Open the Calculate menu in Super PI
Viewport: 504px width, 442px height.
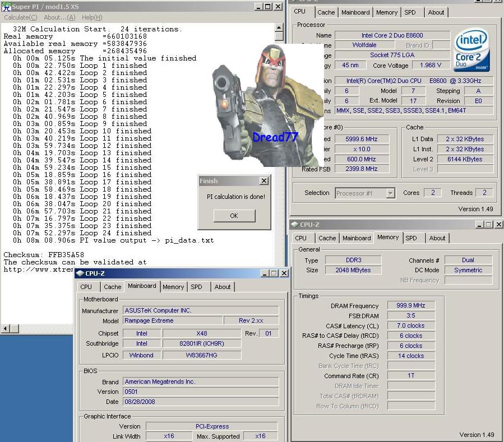pyautogui.click(x=21, y=17)
